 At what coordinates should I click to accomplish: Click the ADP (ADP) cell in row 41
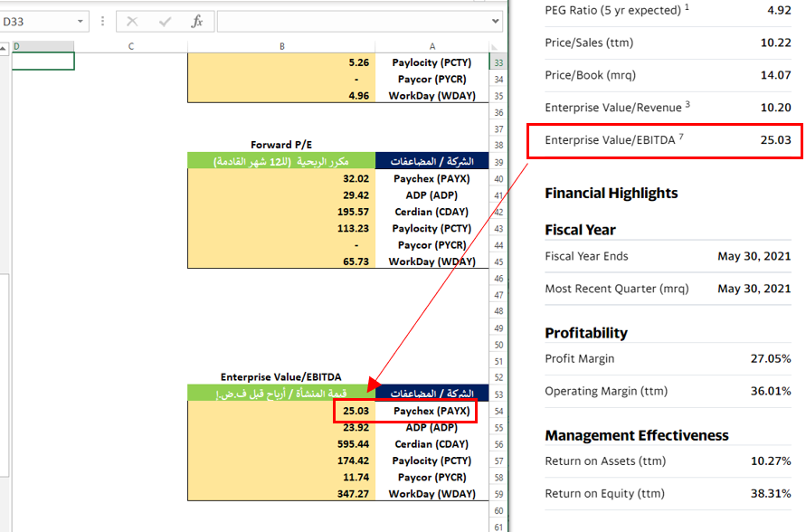point(432,195)
